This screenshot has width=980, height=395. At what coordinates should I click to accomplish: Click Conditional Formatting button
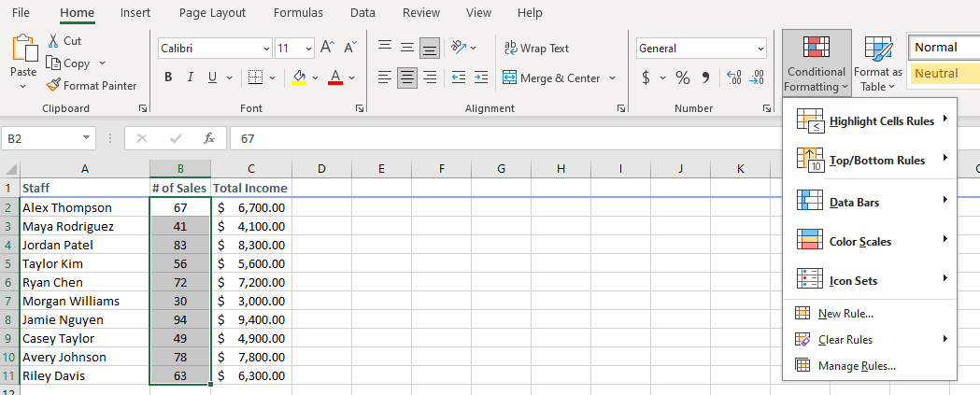[x=817, y=63]
